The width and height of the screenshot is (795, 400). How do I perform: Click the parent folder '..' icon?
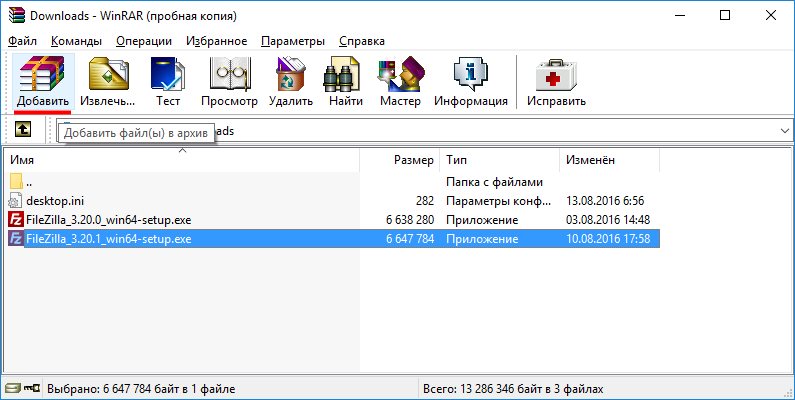16,181
